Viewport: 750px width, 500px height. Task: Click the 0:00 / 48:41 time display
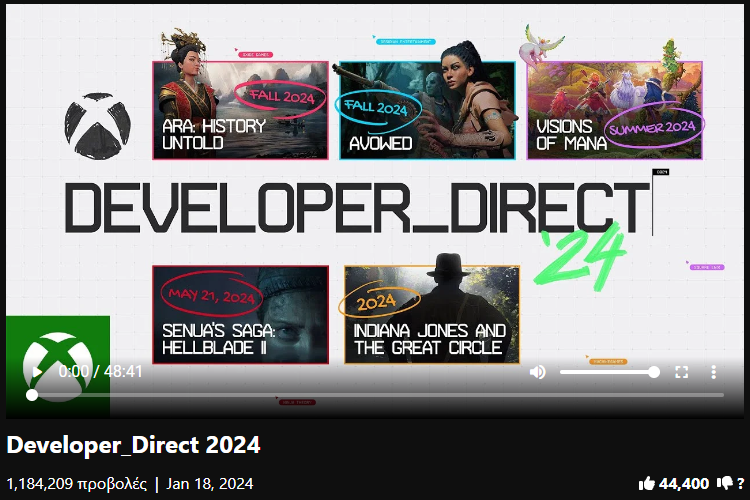100,371
